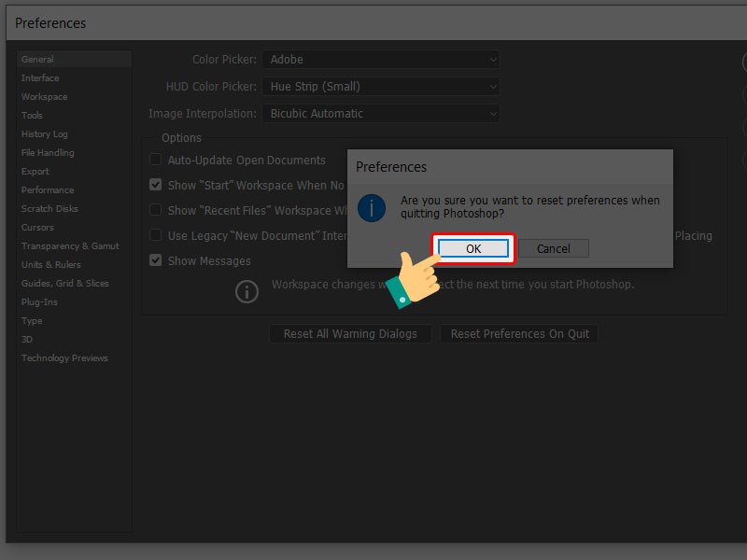
Task: Click Reset Preferences On Quit button
Action: pos(519,334)
